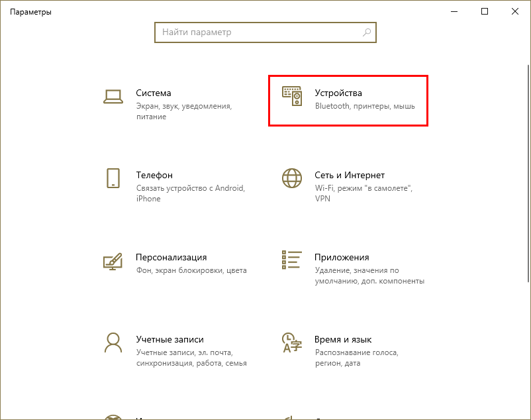
Task: Click the Сеть и Интернет globe icon
Action: point(292,178)
